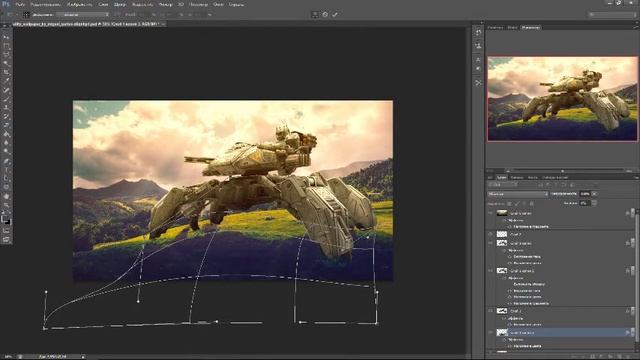Open the 3D menu

[181, 4]
